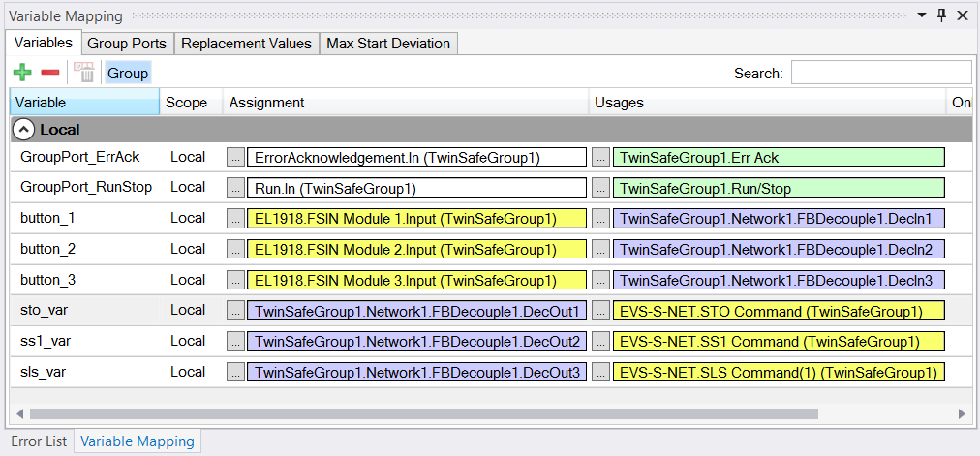
Task: Open the window position dropdown arrow
Action: click(x=922, y=15)
